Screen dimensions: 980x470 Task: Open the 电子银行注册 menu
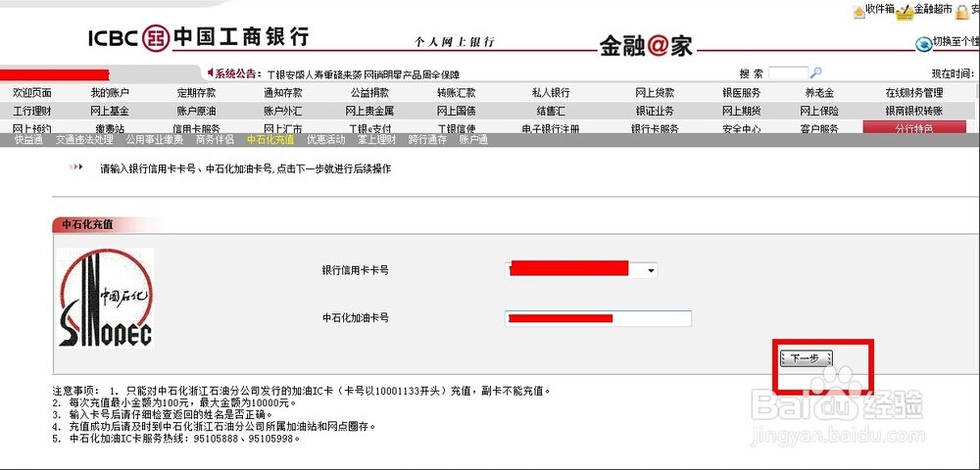(x=551, y=128)
